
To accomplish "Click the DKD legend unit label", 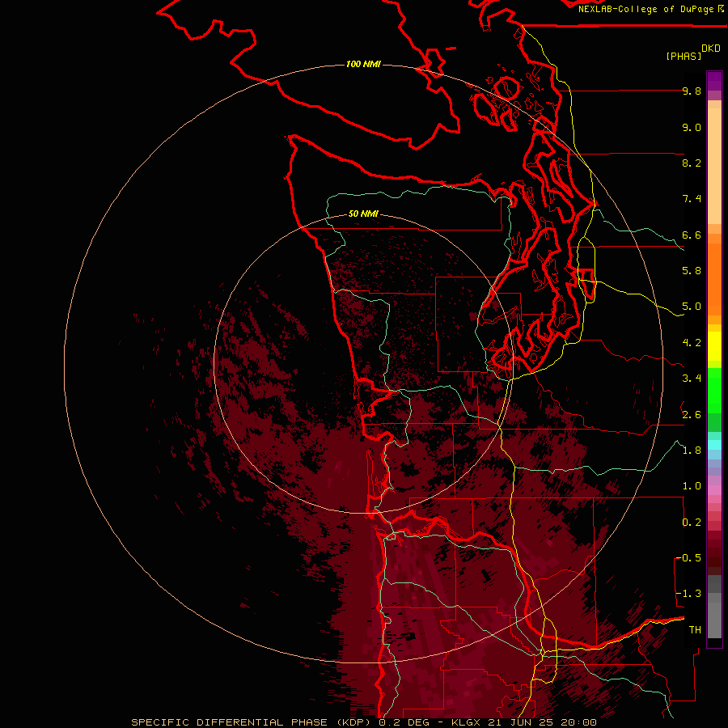I will (x=711, y=49).
